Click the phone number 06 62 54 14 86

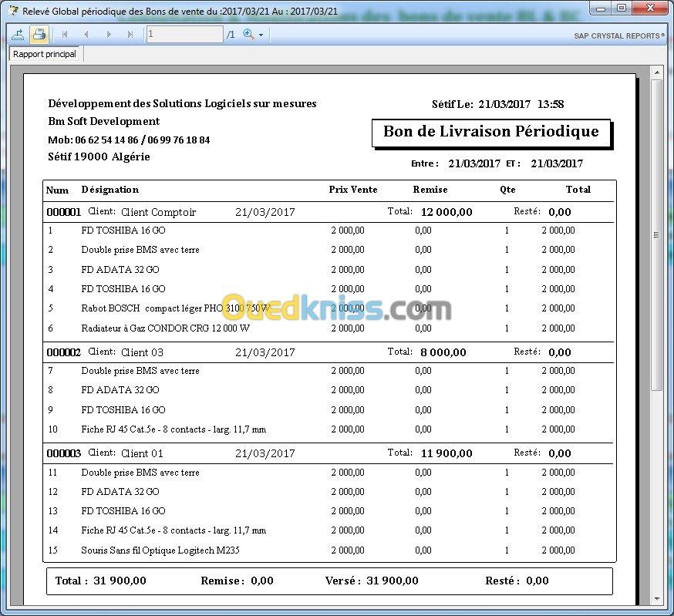point(106,140)
